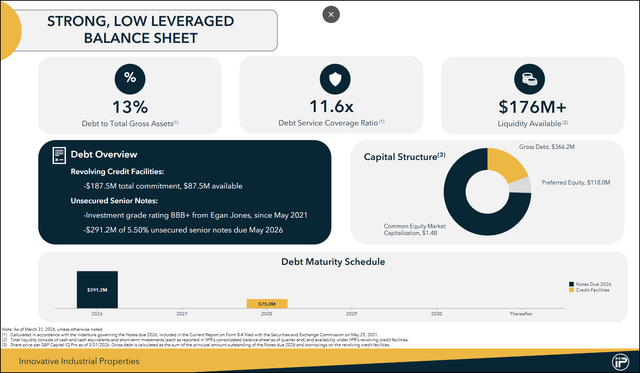Click the Revolving Credit Facilities subheading
The image size is (640, 373).
117,171
